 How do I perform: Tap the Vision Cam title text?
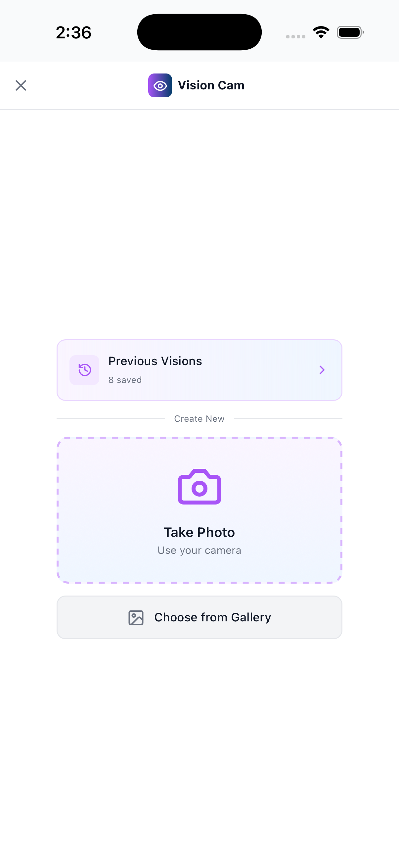pos(211,85)
